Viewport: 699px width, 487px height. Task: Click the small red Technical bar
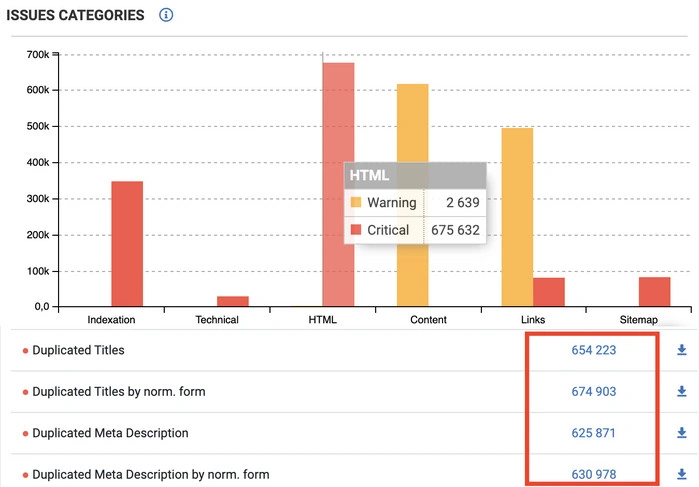pyautogui.click(x=232, y=301)
